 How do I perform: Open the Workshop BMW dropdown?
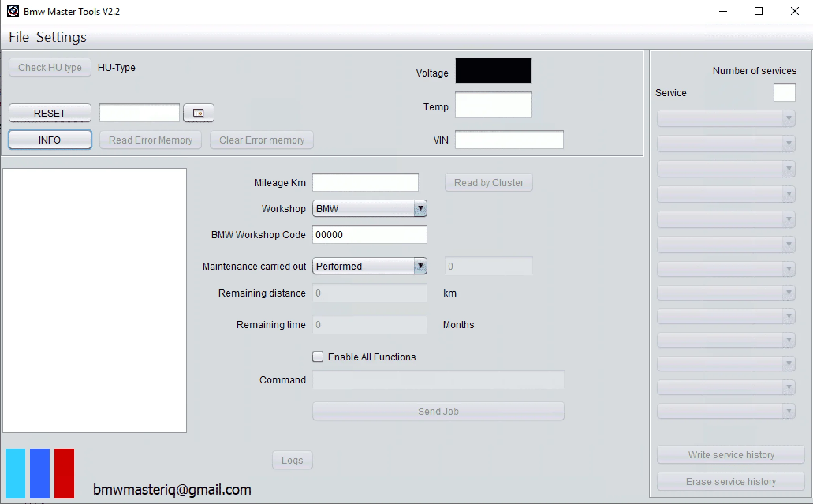420,209
